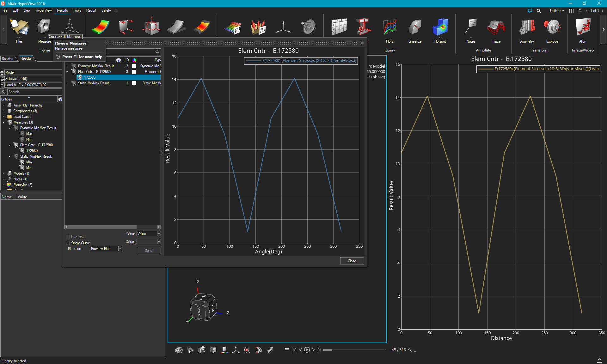Close the Review Measures dialog with X
Viewport: 607px width, 364px height.
[362, 43]
